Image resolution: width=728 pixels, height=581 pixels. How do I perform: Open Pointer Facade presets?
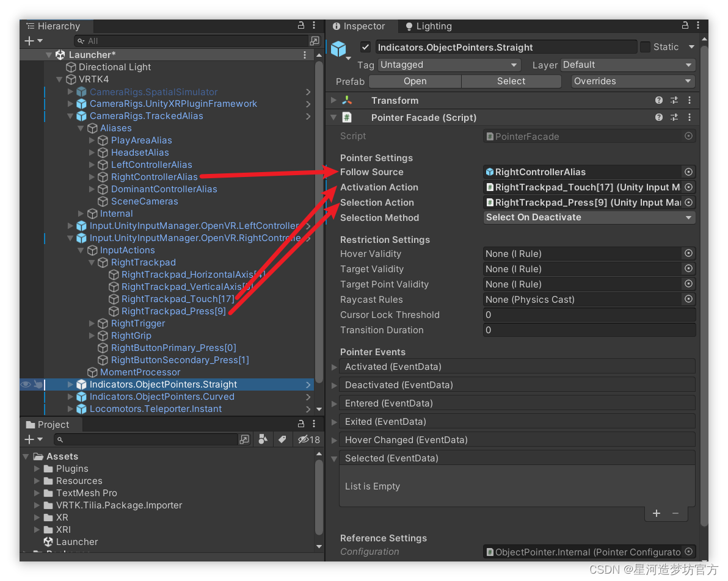click(674, 117)
